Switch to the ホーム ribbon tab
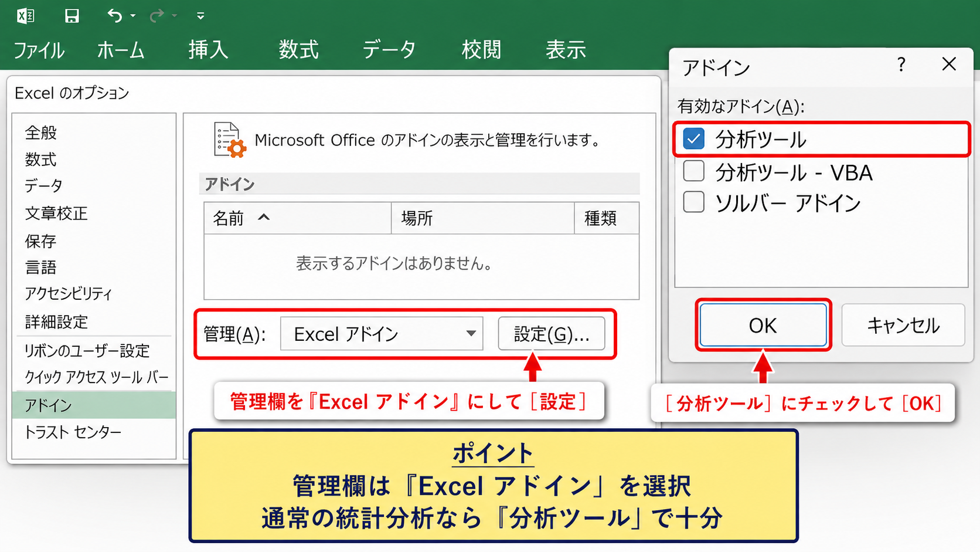980x552 pixels. pyautogui.click(x=121, y=50)
